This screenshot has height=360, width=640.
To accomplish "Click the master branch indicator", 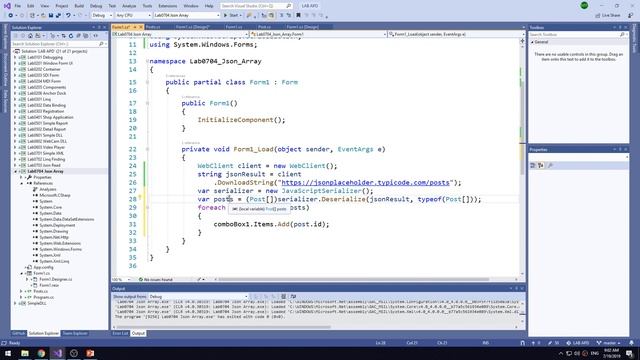I will [x=609, y=343].
